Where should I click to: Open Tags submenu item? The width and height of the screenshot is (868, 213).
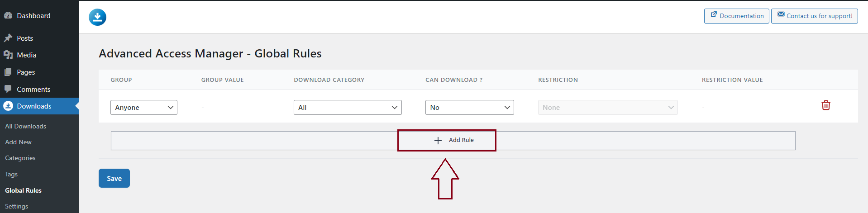[x=11, y=174]
